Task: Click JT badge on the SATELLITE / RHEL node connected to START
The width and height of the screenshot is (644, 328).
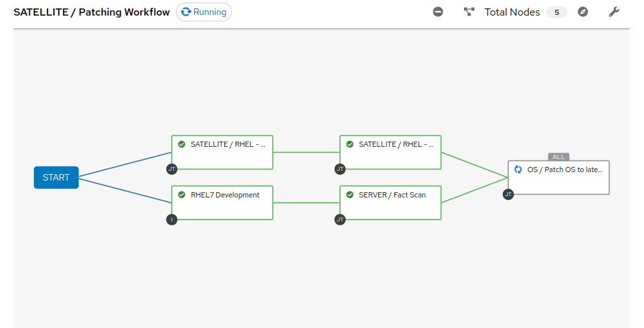Action: click(172, 169)
